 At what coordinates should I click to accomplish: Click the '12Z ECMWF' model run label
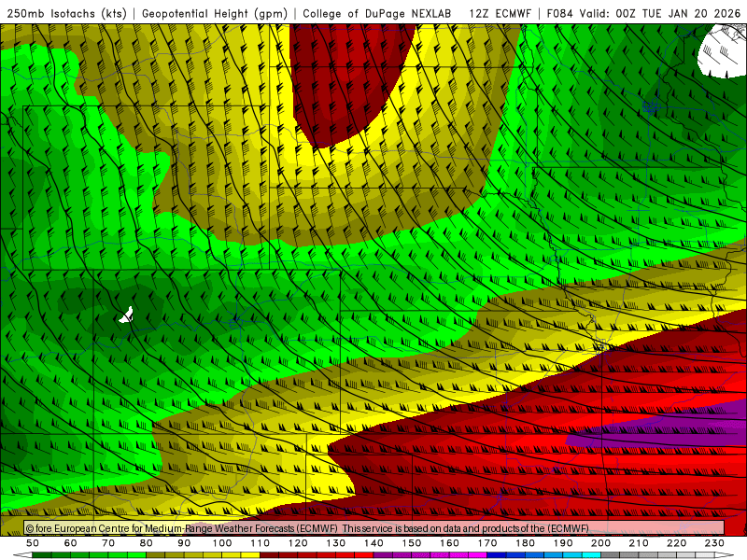tap(500, 13)
